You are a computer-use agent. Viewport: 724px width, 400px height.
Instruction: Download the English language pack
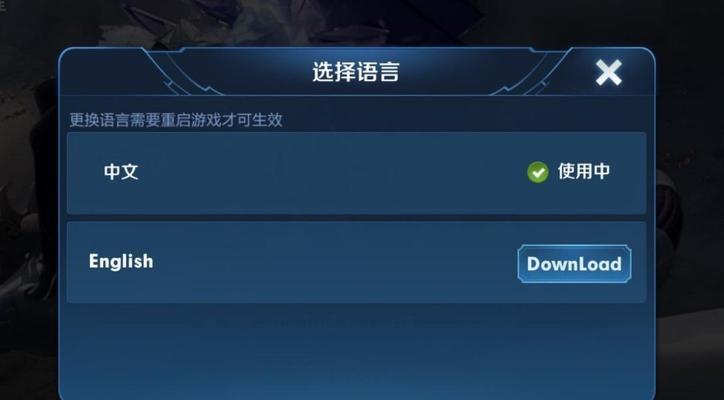pyautogui.click(x=574, y=264)
